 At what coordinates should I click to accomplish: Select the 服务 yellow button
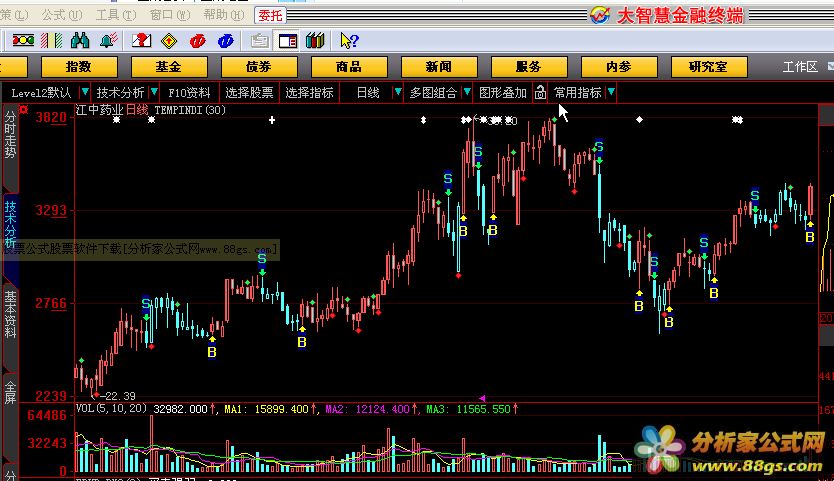[x=529, y=67]
